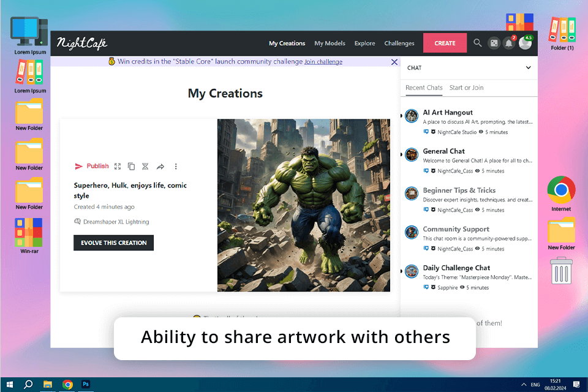Click the ENG language indicator
This screenshot has height=392, width=588.
click(535, 385)
